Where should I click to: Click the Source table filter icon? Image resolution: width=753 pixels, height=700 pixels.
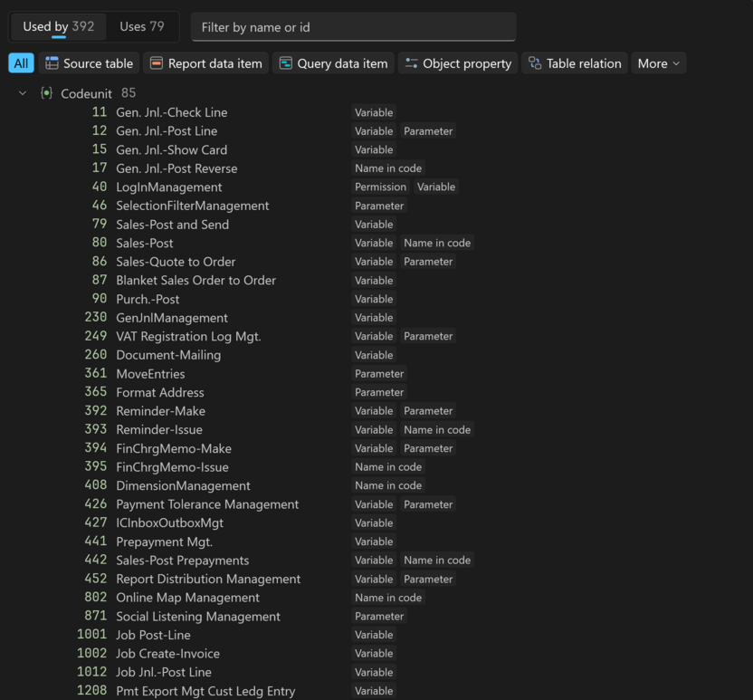coord(52,63)
